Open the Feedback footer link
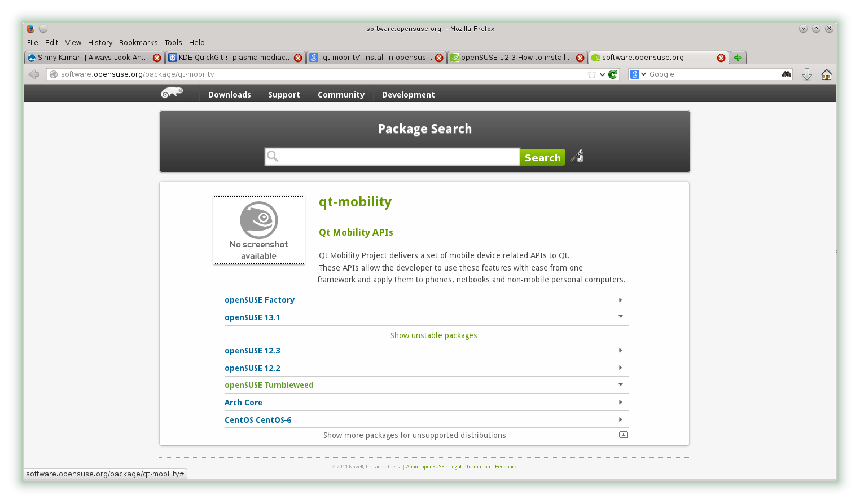The height and width of the screenshot is (504, 860). pyautogui.click(x=506, y=467)
